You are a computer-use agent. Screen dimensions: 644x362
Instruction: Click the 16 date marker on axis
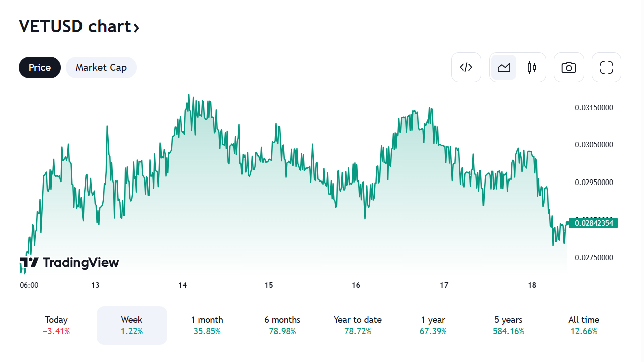pyautogui.click(x=356, y=285)
